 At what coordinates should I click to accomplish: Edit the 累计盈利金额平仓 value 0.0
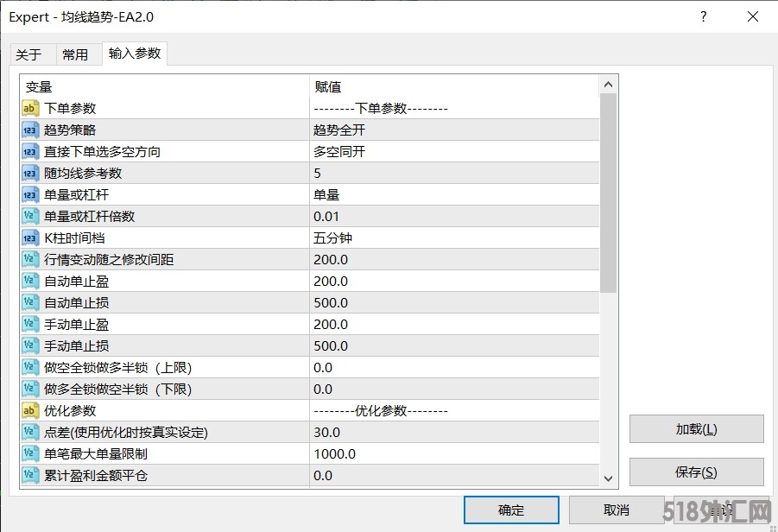[x=454, y=475]
